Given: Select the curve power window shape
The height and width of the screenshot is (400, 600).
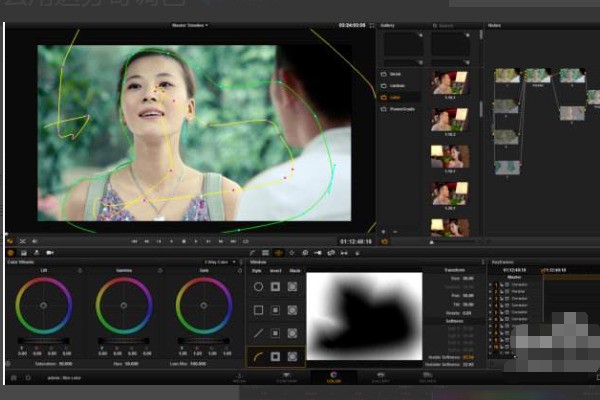Looking at the screenshot, I should click(258, 356).
